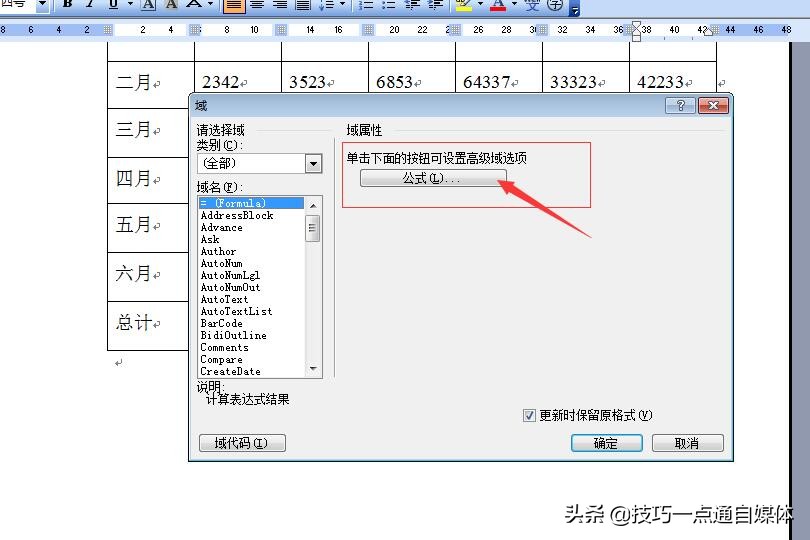The height and width of the screenshot is (540, 810).
Task: Open toolbar options at toolbar end
Action: point(575,7)
